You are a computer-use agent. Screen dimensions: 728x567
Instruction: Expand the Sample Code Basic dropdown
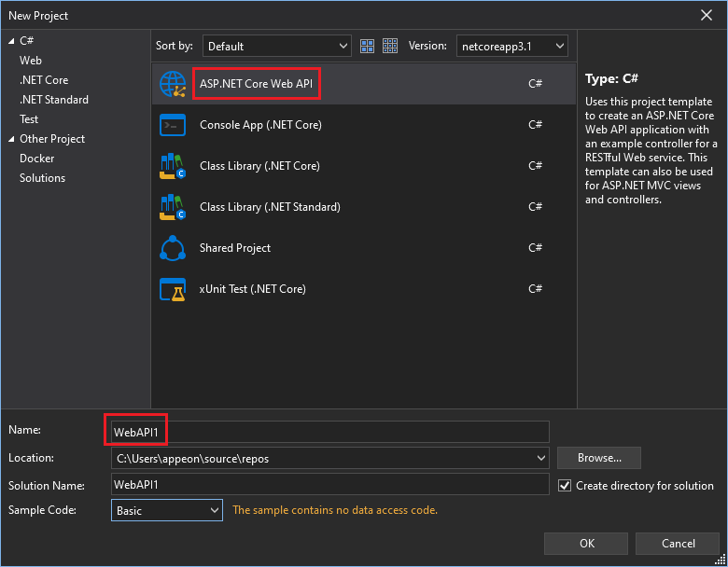tap(167, 510)
